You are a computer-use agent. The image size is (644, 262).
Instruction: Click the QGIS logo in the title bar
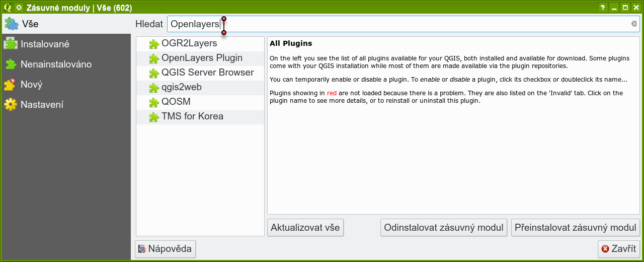click(x=8, y=8)
